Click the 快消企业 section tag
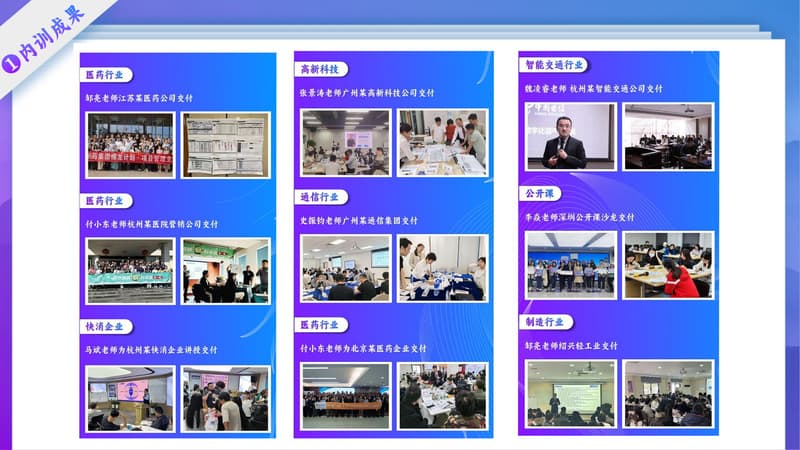 pyautogui.click(x=107, y=327)
